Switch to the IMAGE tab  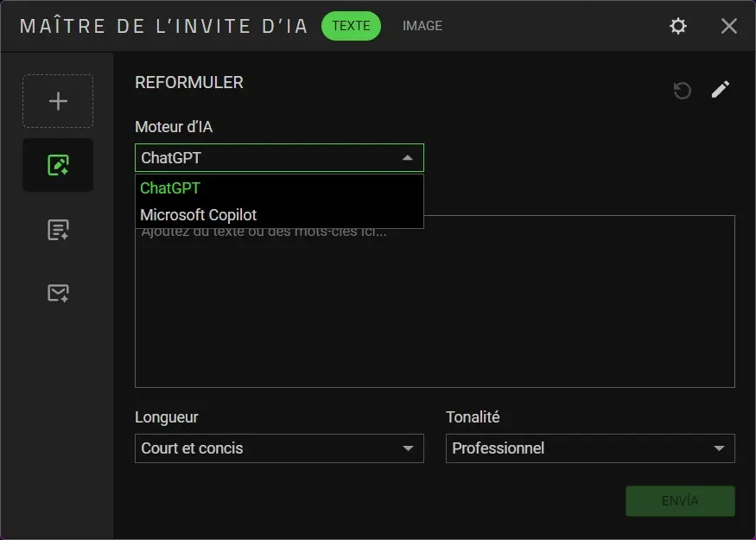pyautogui.click(x=422, y=26)
